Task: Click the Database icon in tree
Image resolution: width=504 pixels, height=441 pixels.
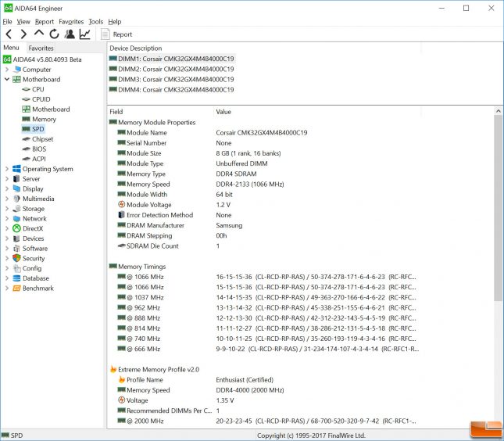Action: point(16,278)
